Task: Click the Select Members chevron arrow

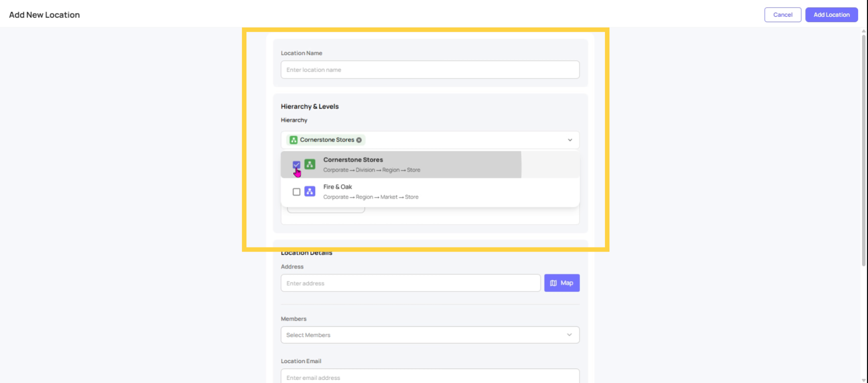Action: (x=570, y=335)
